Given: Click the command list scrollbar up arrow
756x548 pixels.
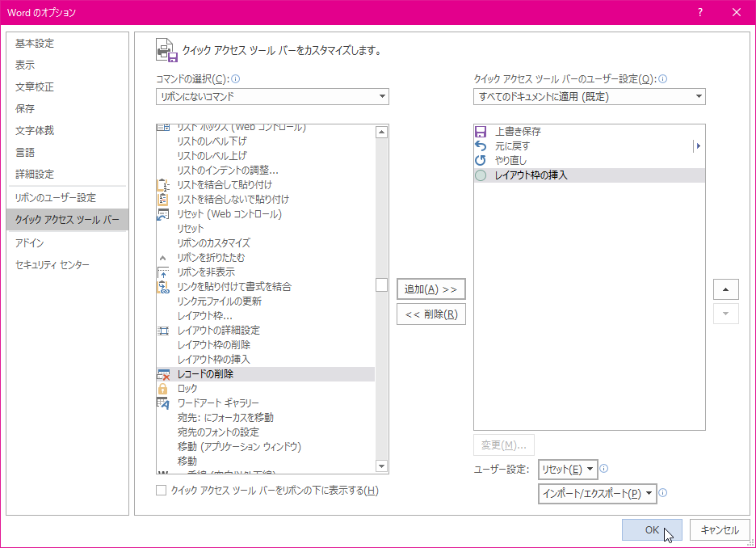Looking at the screenshot, I should click(x=382, y=132).
